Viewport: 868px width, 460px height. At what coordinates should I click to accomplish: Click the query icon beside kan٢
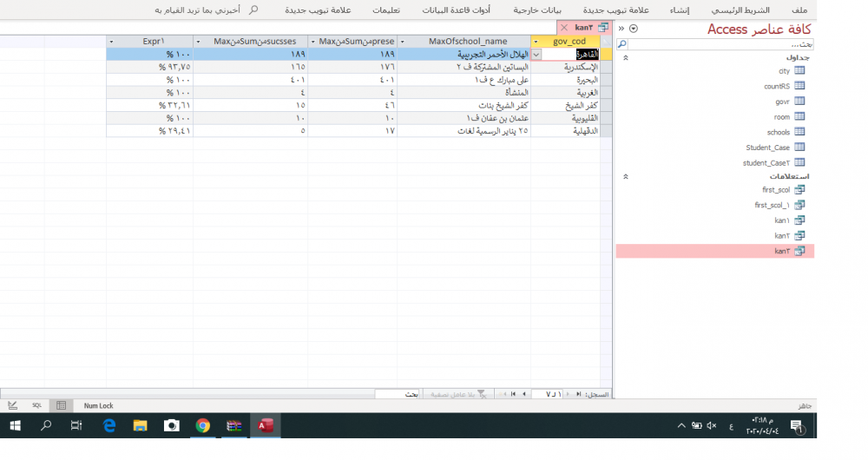(799, 236)
